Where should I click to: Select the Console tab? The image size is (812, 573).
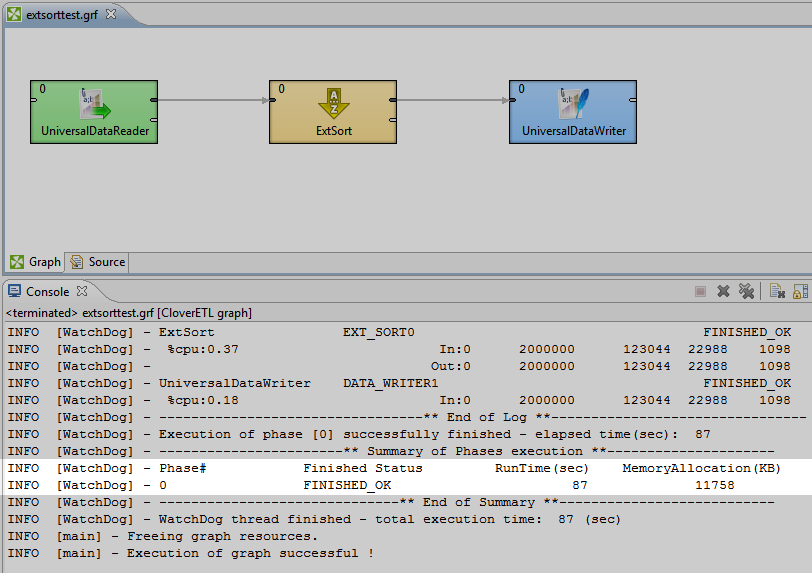(48, 292)
